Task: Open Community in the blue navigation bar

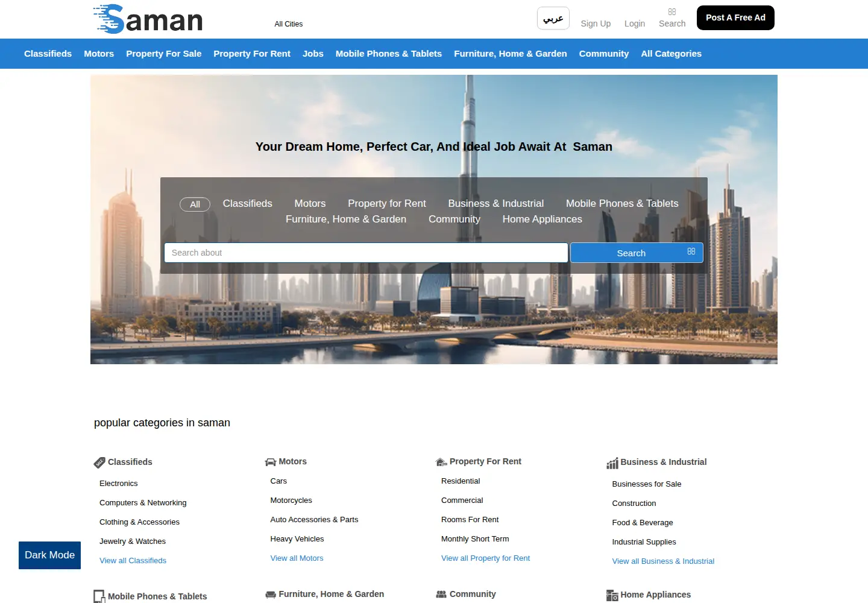Action: [x=604, y=54]
